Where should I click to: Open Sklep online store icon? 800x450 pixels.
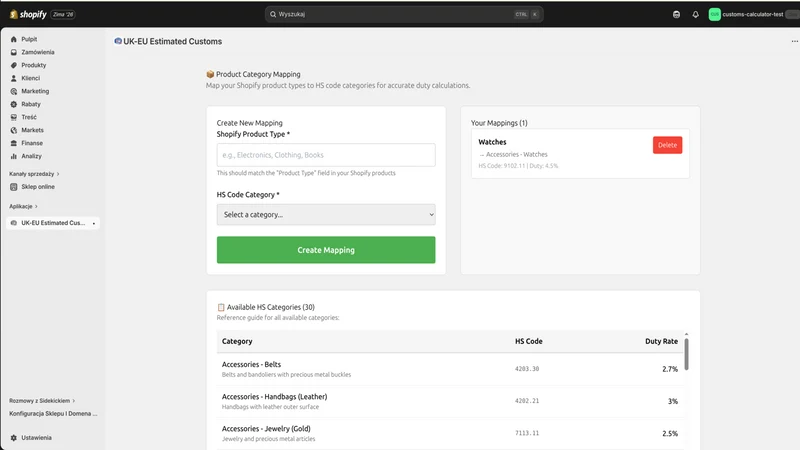coord(14,187)
